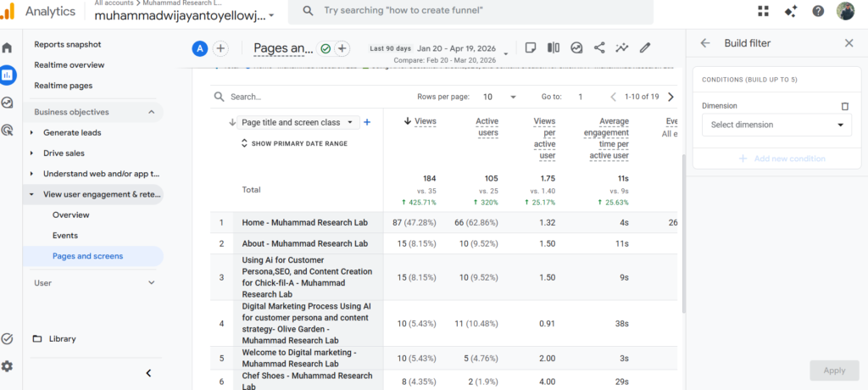
Task: Go to the next table page
Action: tap(671, 97)
